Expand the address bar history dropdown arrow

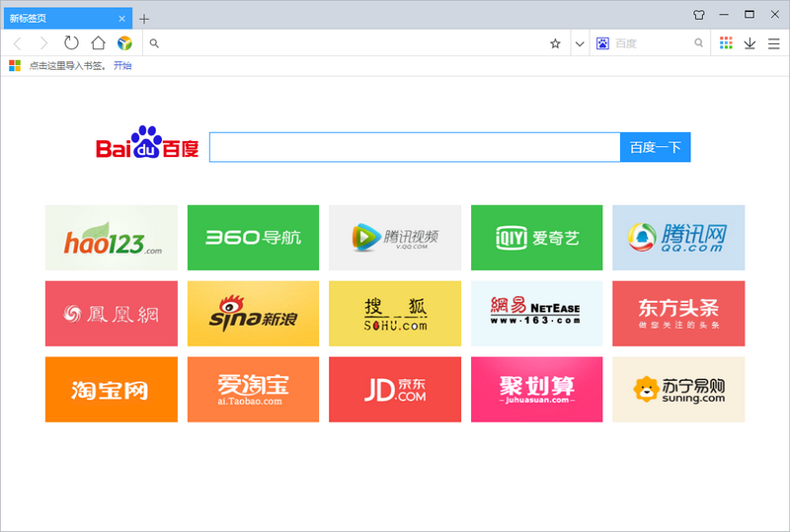point(580,43)
